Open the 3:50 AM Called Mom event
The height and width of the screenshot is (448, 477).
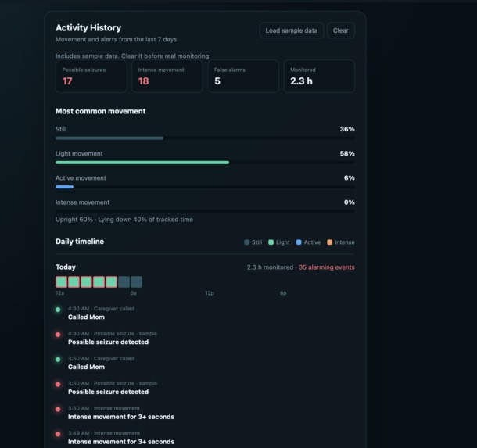point(102,363)
